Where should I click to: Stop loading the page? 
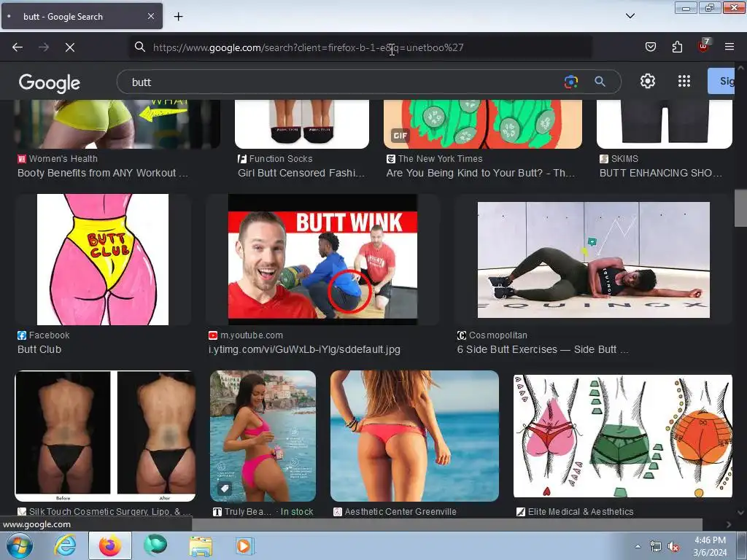point(69,47)
